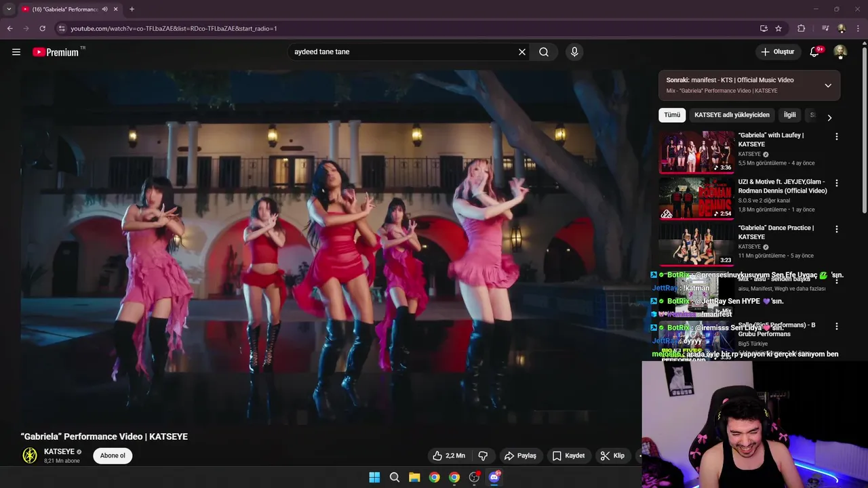The image size is (868, 488).
Task: Click the Oluştur create button
Action: pyautogui.click(x=777, y=52)
